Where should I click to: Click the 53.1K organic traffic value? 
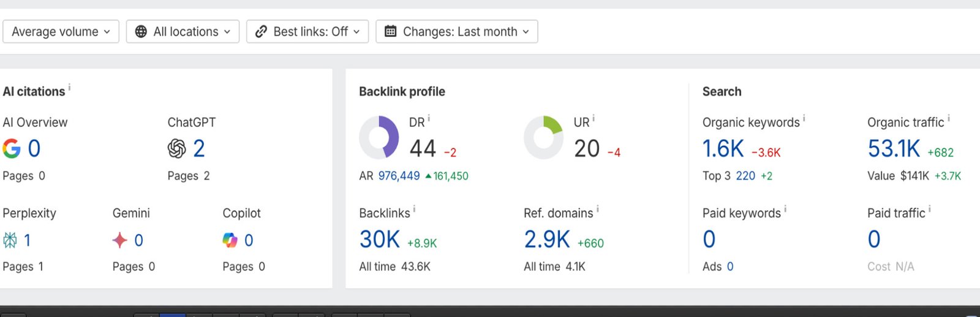pos(894,149)
